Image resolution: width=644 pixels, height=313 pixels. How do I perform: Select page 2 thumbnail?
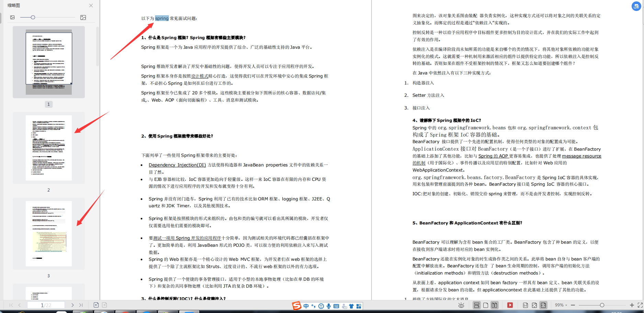tap(49, 148)
